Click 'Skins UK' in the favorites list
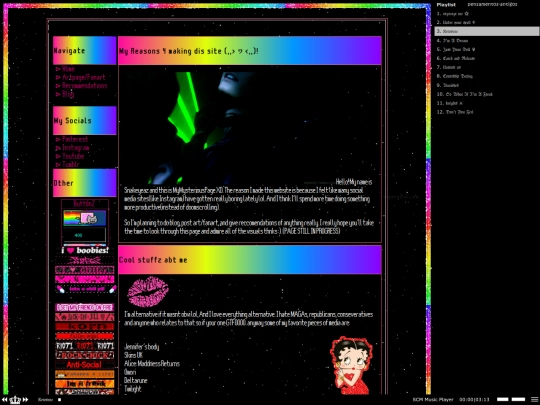Image resolution: width=540 pixels, height=405 pixels. click(133, 355)
